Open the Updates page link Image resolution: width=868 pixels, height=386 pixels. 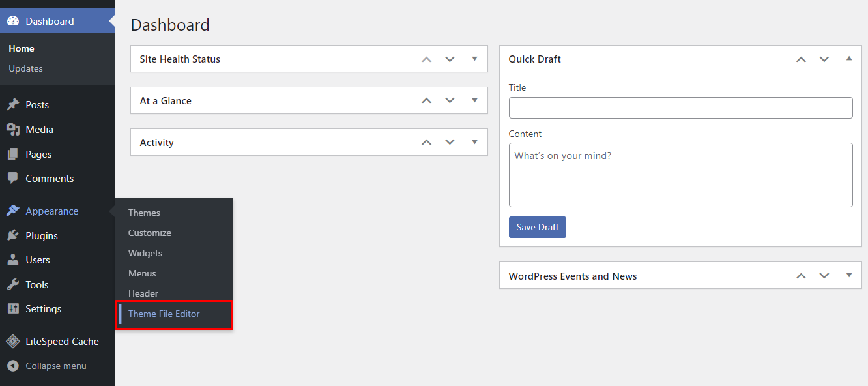(x=25, y=68)
